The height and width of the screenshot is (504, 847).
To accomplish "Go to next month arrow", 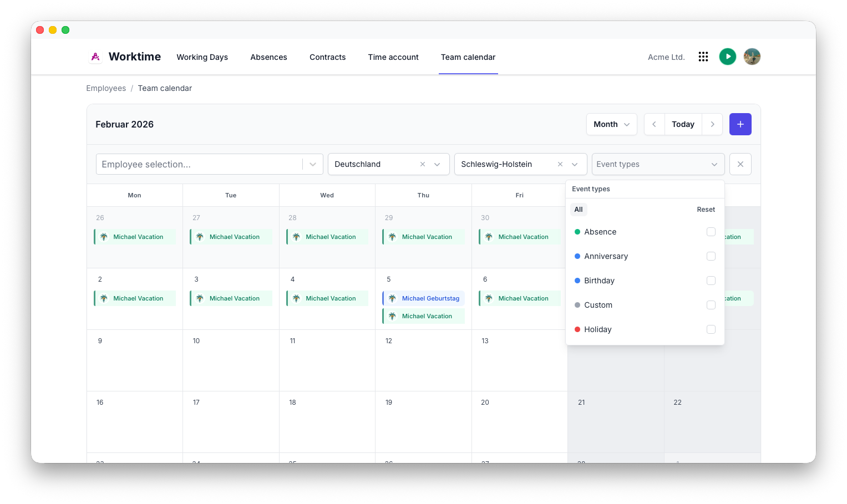I will [x=712, y=124].
